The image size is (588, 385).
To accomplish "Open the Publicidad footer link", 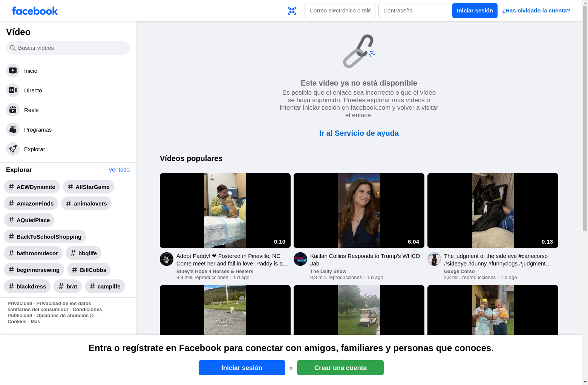I will point(20,316).
